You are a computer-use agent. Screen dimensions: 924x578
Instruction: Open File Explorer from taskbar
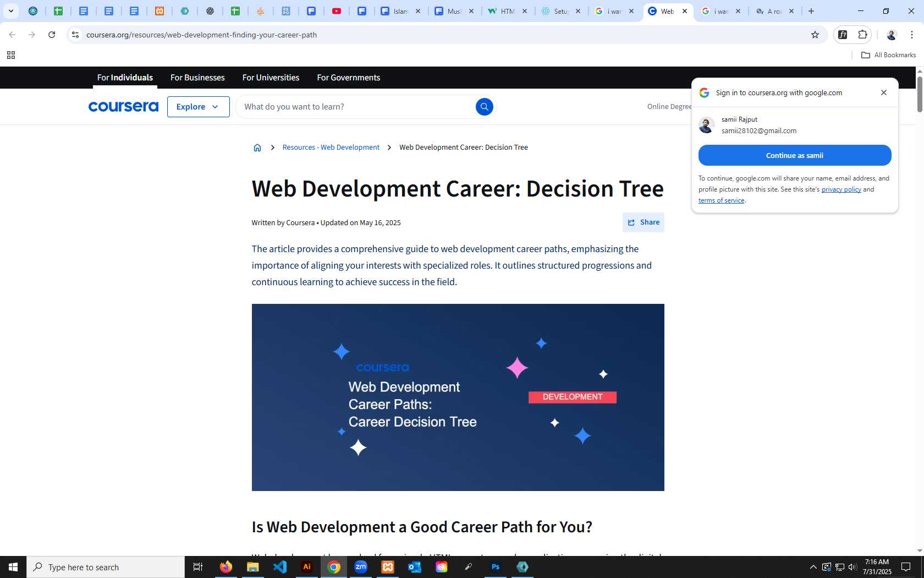253,567
